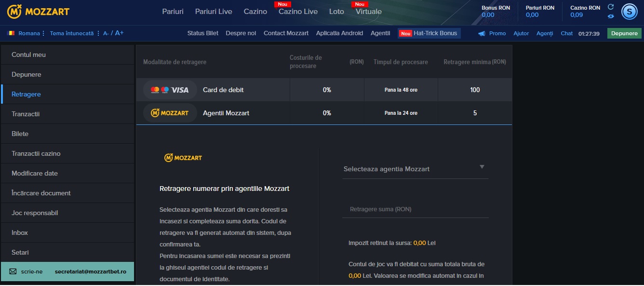
Task: Click the green Depunere button
Action: coord(624,33)
